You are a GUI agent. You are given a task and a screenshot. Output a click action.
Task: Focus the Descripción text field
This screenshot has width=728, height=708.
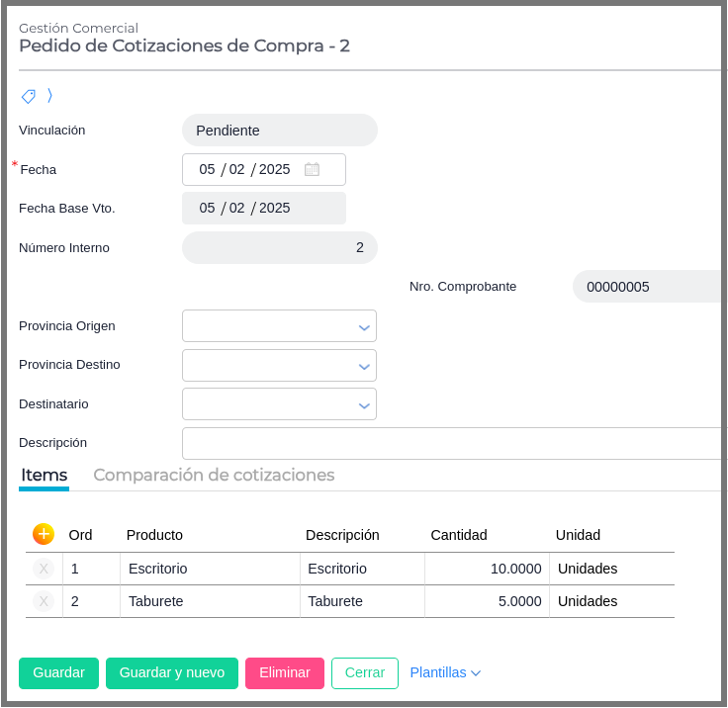click(453, 443)
